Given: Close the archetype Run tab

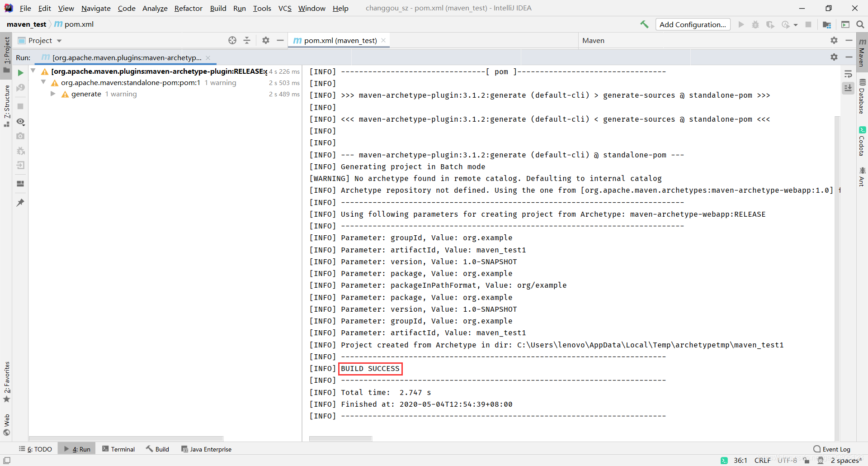Looking at the screenshot, I should pyautogui.click(x=208, y=57).
